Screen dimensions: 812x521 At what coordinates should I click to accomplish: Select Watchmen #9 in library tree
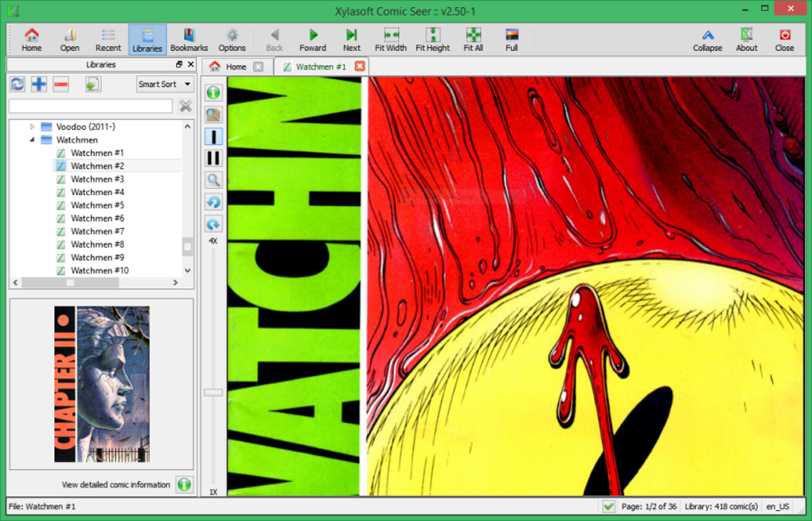(97, 257)
